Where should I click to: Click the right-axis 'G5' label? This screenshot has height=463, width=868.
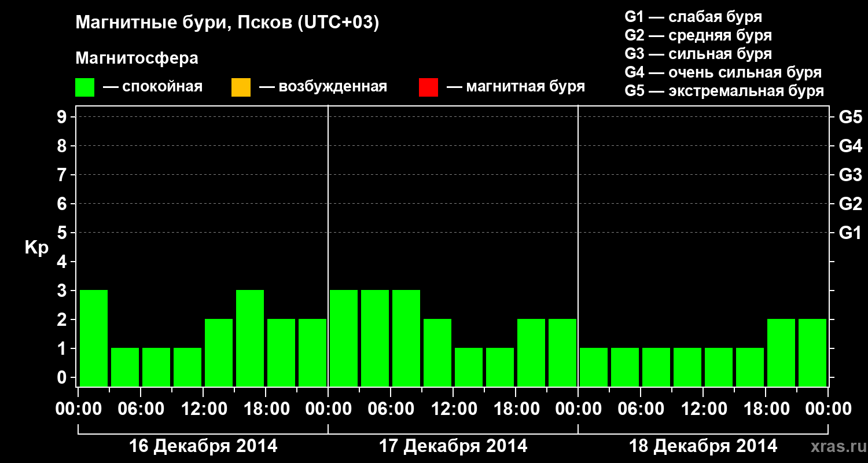point(851,117)
